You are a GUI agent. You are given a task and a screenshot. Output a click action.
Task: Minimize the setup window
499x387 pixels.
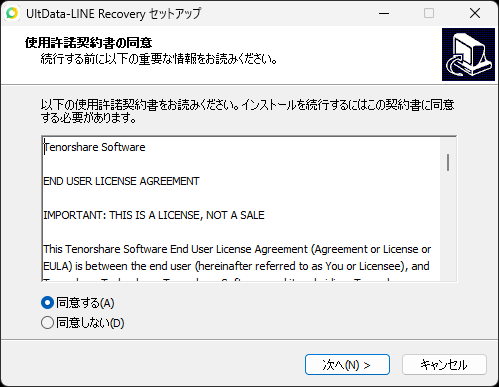(384, 13)
